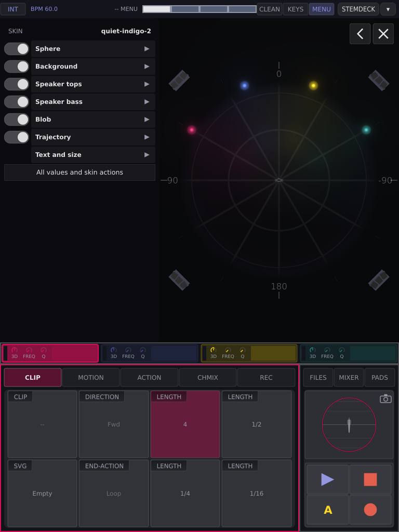This screenshot has height=532, width=399.
Task: Click the blue track FREQ knob
Action: pos(128,350)
